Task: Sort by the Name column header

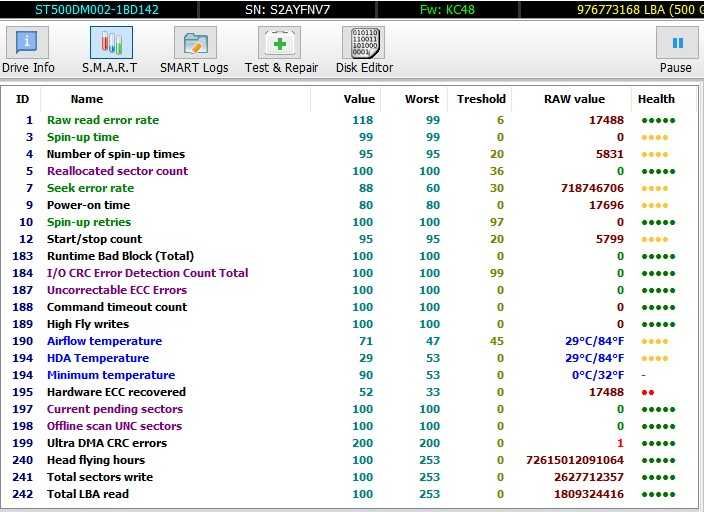Action: click(87, 99)
